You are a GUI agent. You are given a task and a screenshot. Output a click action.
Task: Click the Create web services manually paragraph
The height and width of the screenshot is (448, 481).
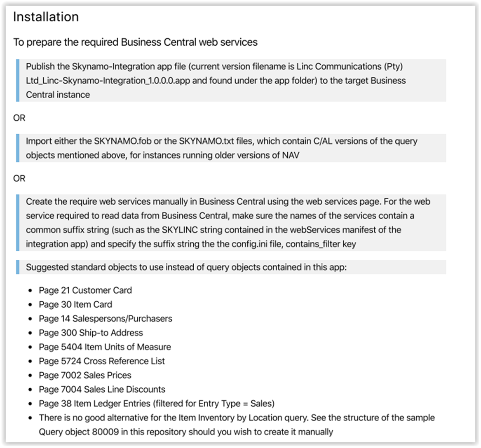228,222
